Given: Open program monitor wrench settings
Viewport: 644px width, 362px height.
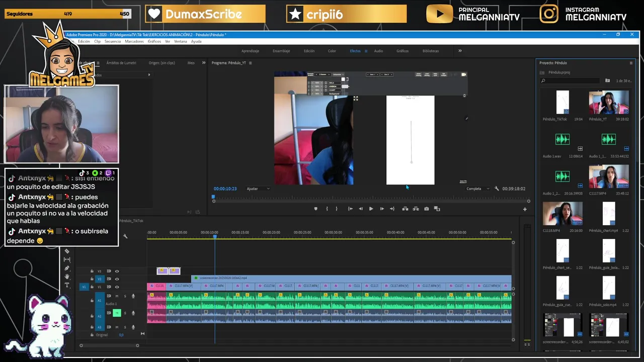Looking at the screenshot, I should pos(497,189).
